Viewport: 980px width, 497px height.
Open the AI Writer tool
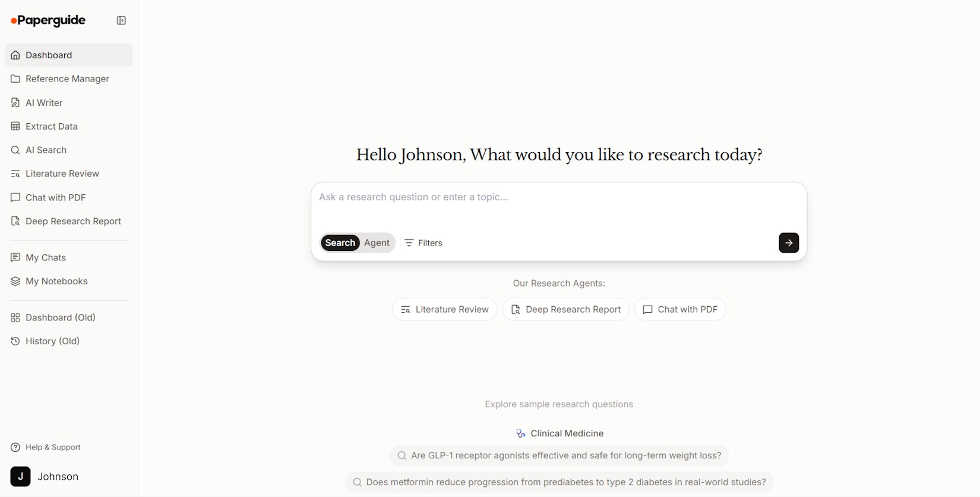click(x=44, y=103)
